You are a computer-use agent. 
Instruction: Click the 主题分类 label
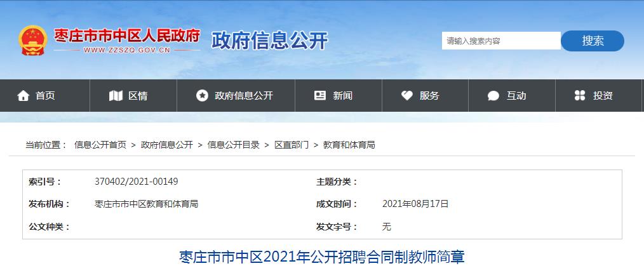[x=337, y=182]
